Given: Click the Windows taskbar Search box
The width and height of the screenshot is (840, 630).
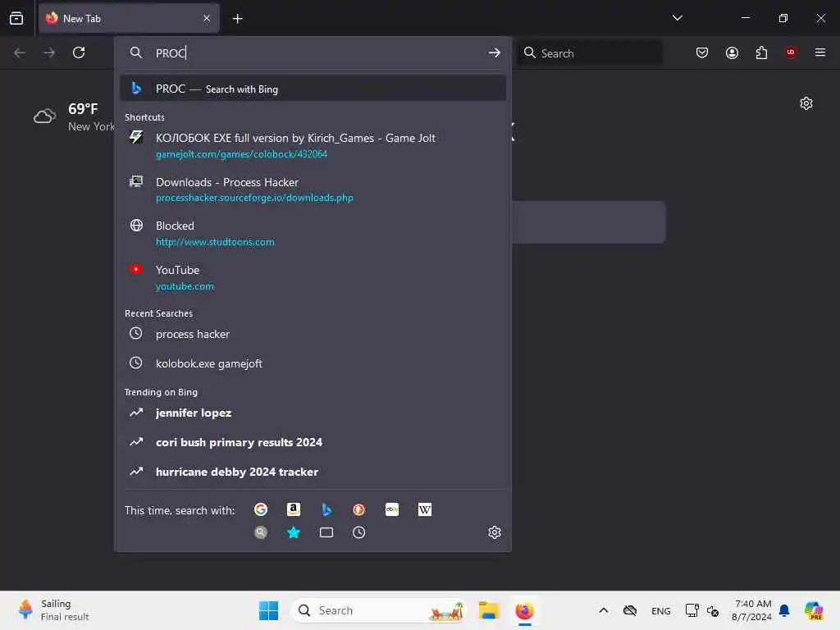Looking at the screenshot, I should pyautogui.click(x=379, y=610).
